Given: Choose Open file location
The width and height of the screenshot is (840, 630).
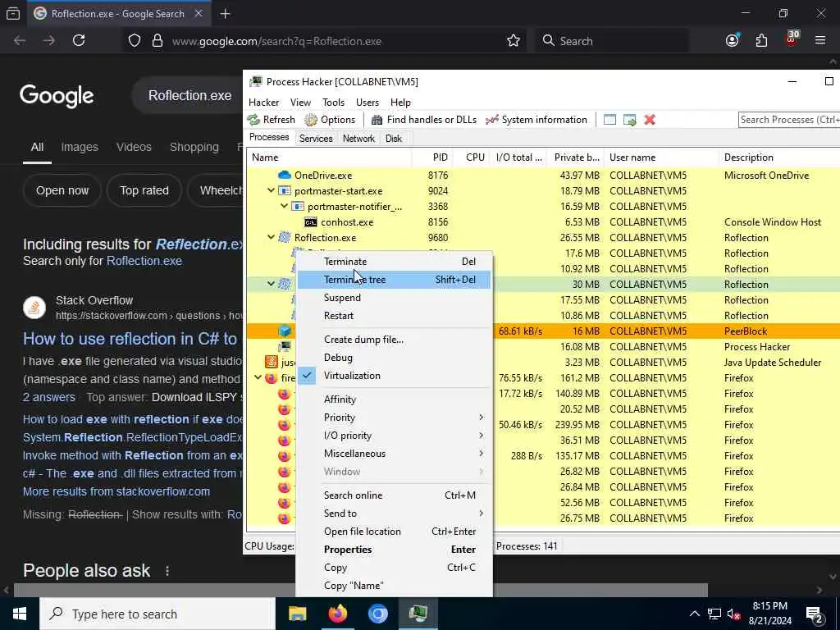Looking at the screenshot, I should tap(394, 532).
